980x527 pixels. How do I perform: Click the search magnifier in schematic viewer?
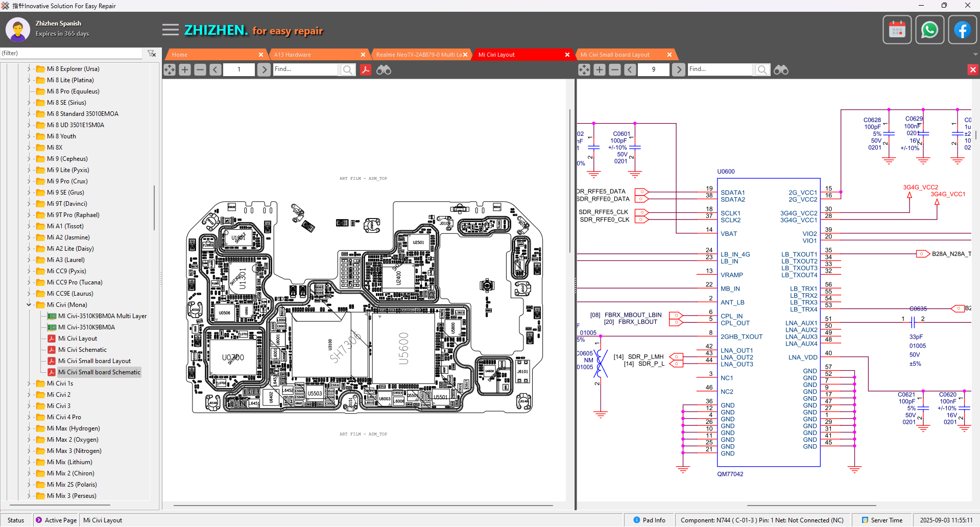[x=762, y=69]
